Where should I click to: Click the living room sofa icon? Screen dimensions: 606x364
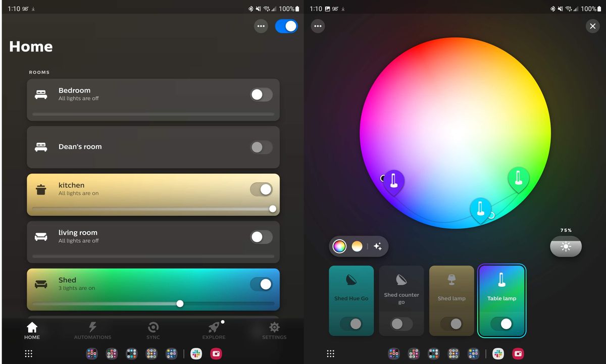41,237
